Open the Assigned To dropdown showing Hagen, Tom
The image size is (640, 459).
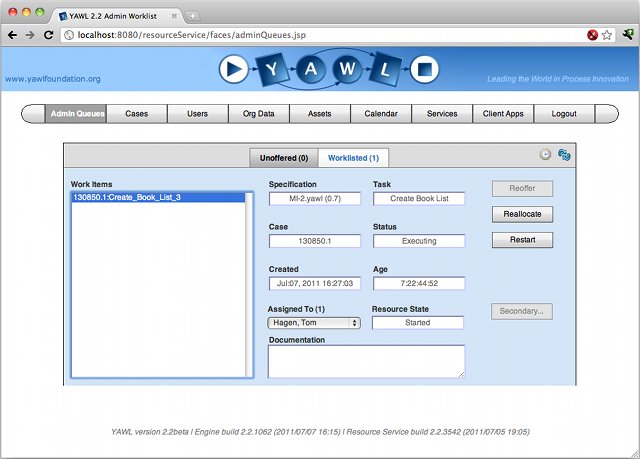click(x=314, y=323)
